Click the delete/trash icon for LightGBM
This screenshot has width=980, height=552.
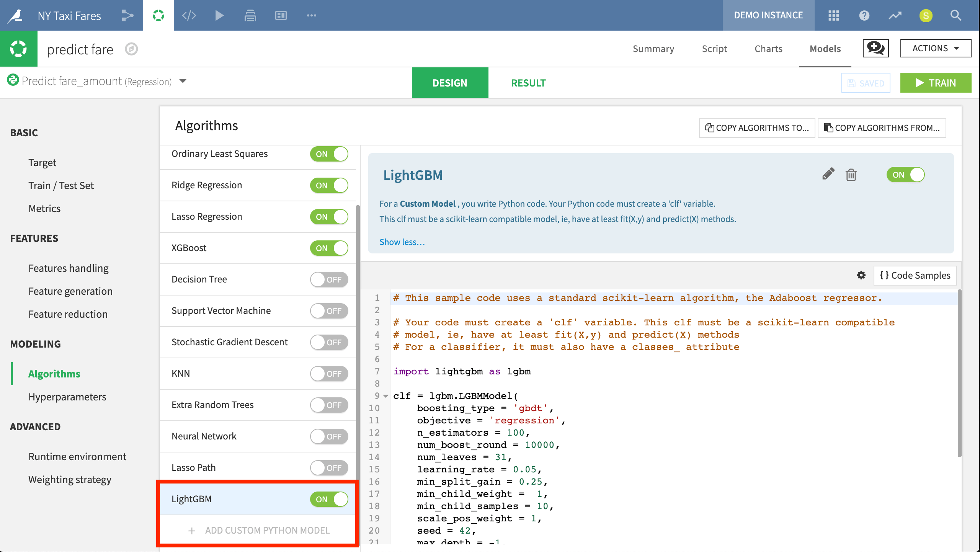pyautogui.click(x=851, y=174)
